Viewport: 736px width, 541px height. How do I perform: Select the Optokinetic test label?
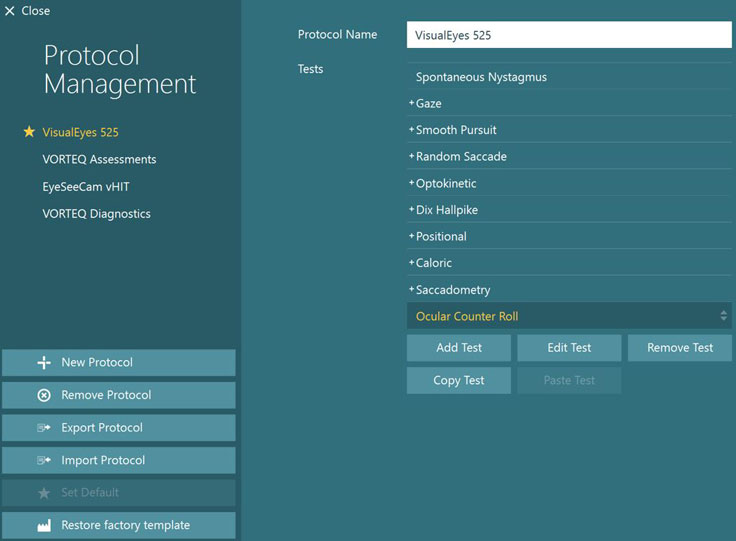446,183
